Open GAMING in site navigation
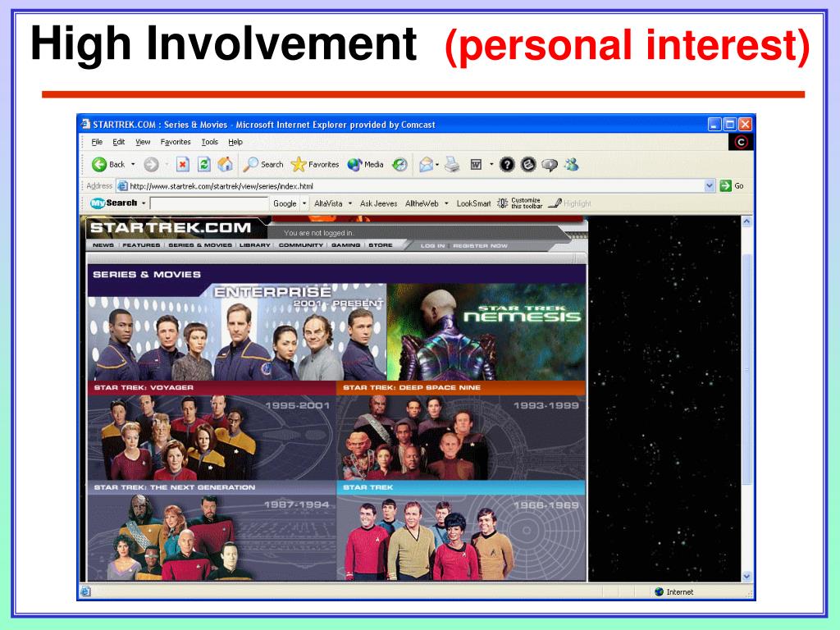 (345, 244)
